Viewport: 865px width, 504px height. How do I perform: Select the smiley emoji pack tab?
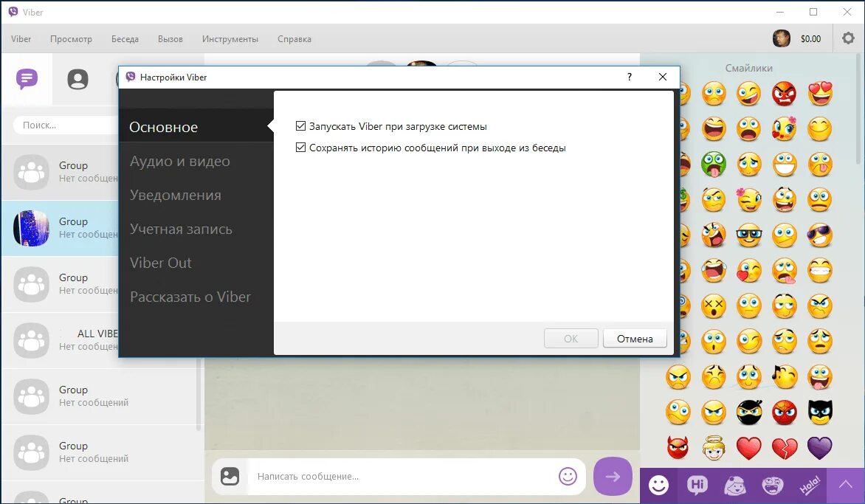(658, 486)
